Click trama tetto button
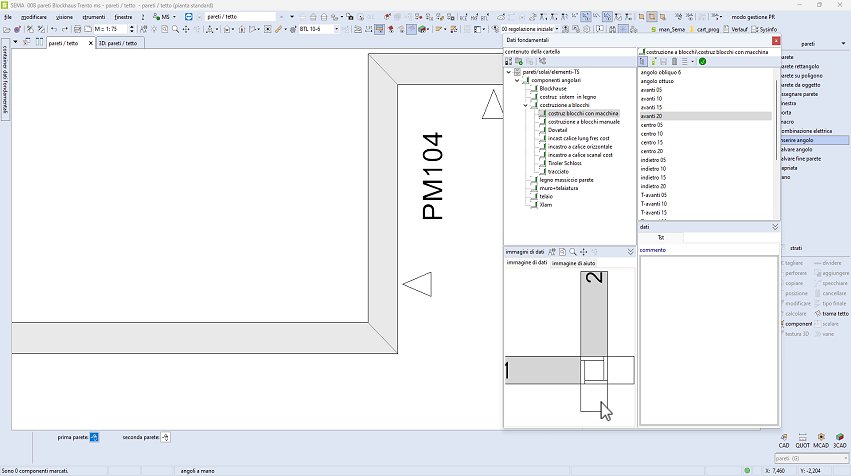 (835, 313)
